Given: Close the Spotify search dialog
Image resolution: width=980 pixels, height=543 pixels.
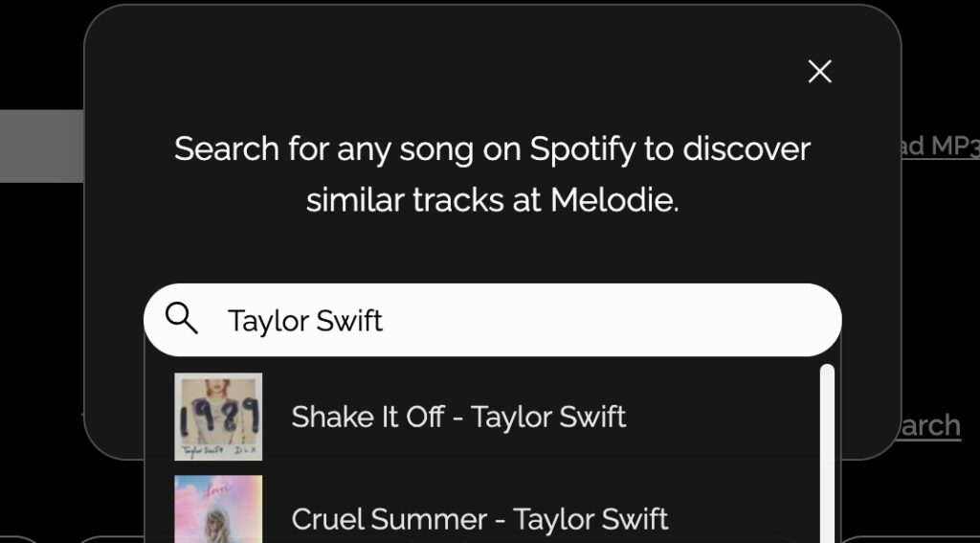Looking at the screenshot, I should coord(819,72).
